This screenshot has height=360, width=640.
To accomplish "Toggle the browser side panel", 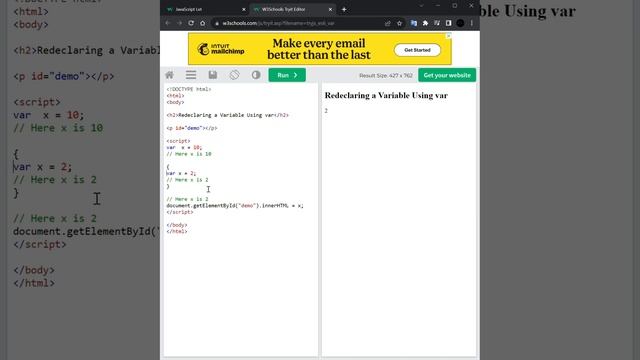I will 449,23.
